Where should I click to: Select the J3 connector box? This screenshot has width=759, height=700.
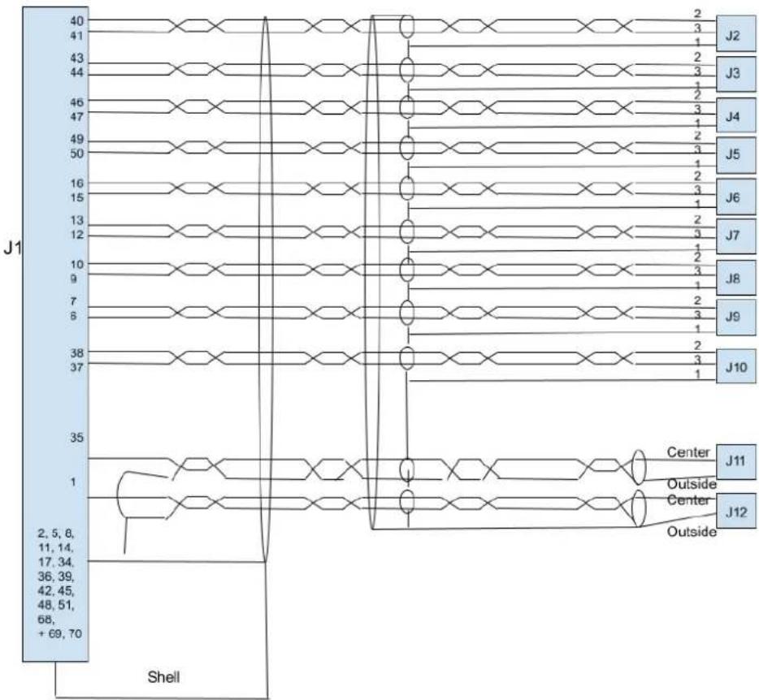735,74
